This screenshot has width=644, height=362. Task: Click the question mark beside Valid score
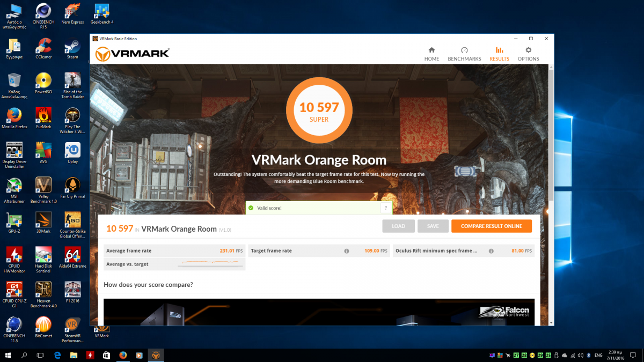tap(386, 208)
